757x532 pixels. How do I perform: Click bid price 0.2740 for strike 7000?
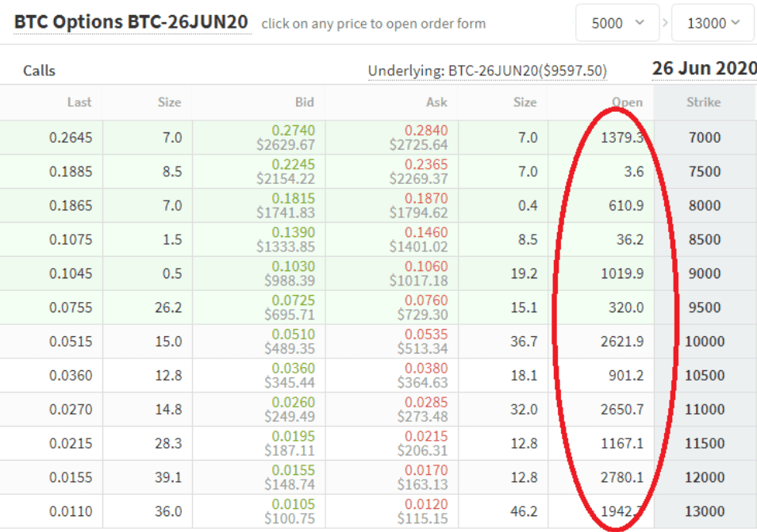pos(293,130)
